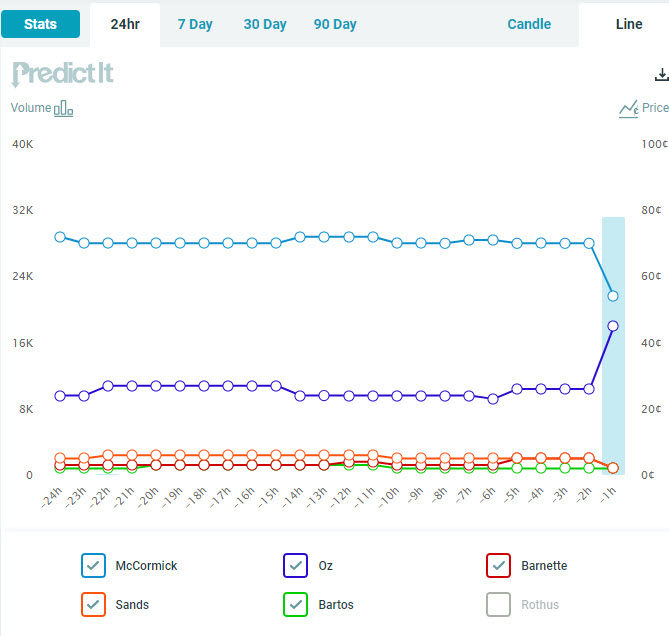Uncheck the McCormick checkbox
The image size is (669, 636).
pyautogui.click(x=93, y=566)
